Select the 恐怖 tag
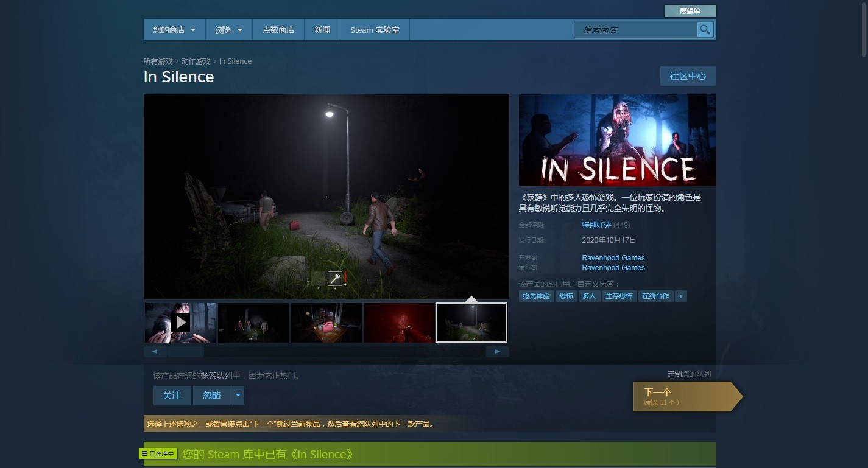 coord(566,296)
